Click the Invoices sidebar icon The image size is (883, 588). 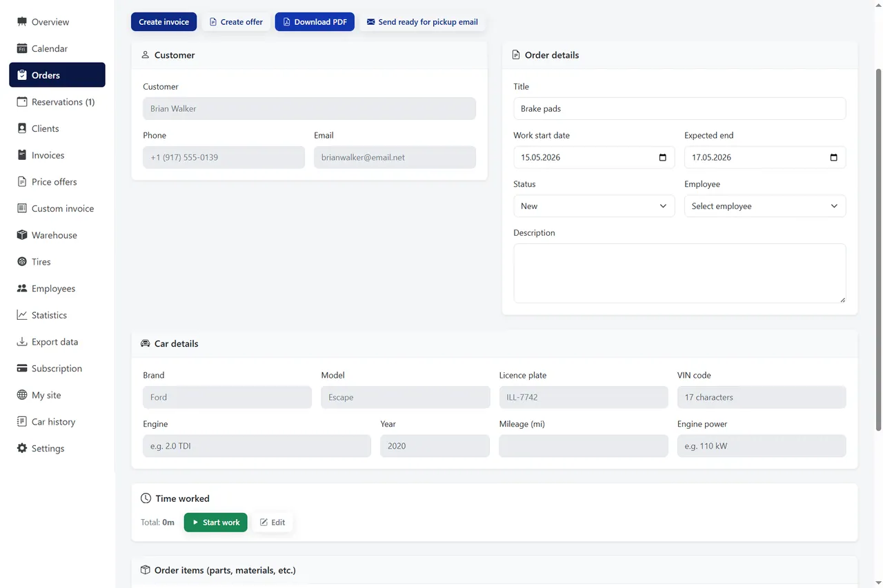tap(22, 155)
